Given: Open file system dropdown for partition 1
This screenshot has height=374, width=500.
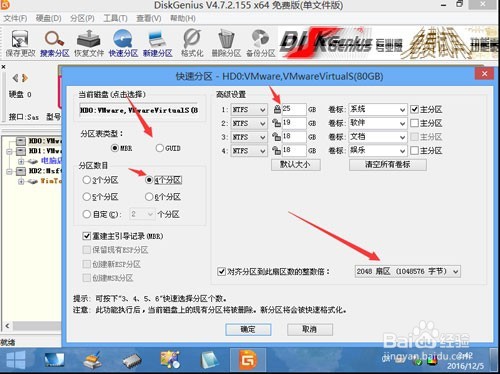Looking at the screenshot, I should (249, 110).
